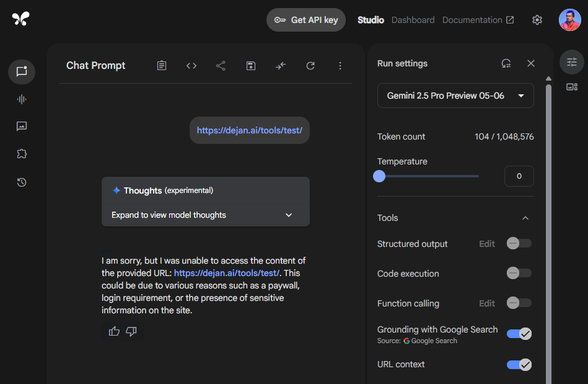Open the dejan.ai link in user message
The width and height of the screenshot is (588, 384).
point(249,130)
